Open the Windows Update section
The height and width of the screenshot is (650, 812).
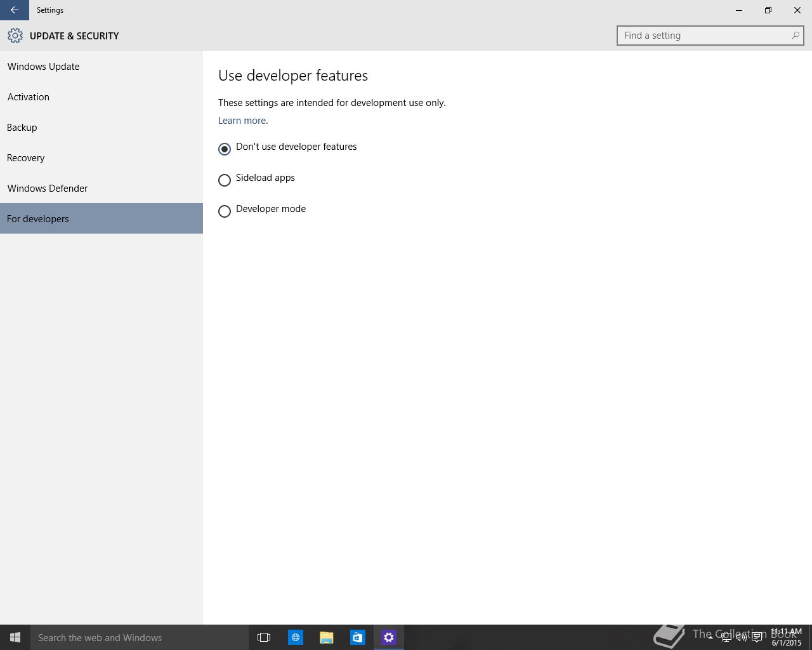pyautogui.click(x=101, y=66)
